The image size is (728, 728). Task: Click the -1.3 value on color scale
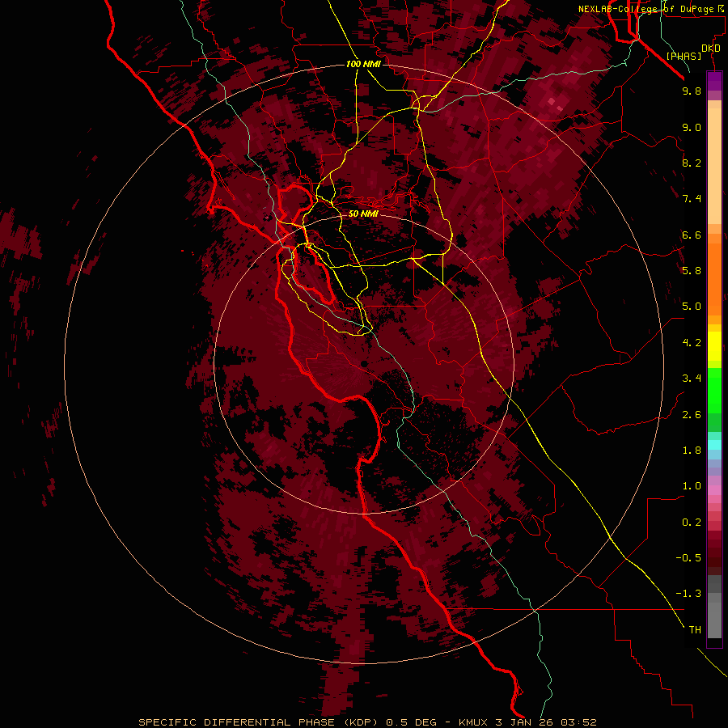tap(688, 594)
